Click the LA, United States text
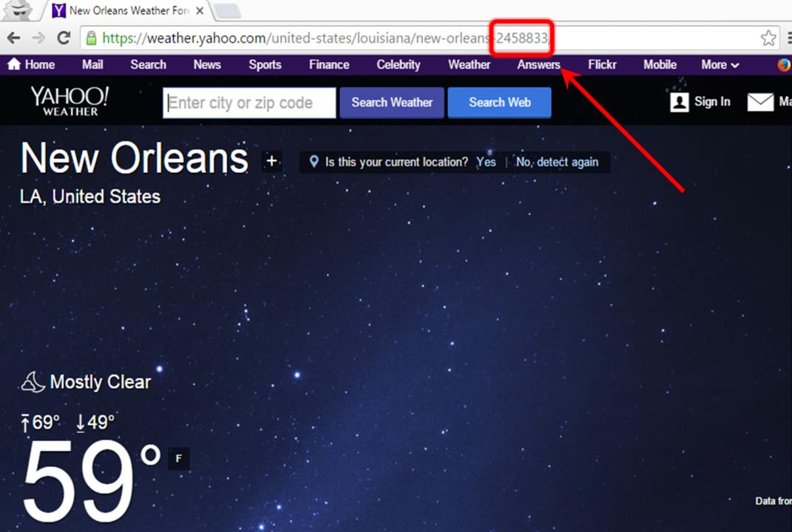The image size is (792, 532). click(x=90, y=197)
